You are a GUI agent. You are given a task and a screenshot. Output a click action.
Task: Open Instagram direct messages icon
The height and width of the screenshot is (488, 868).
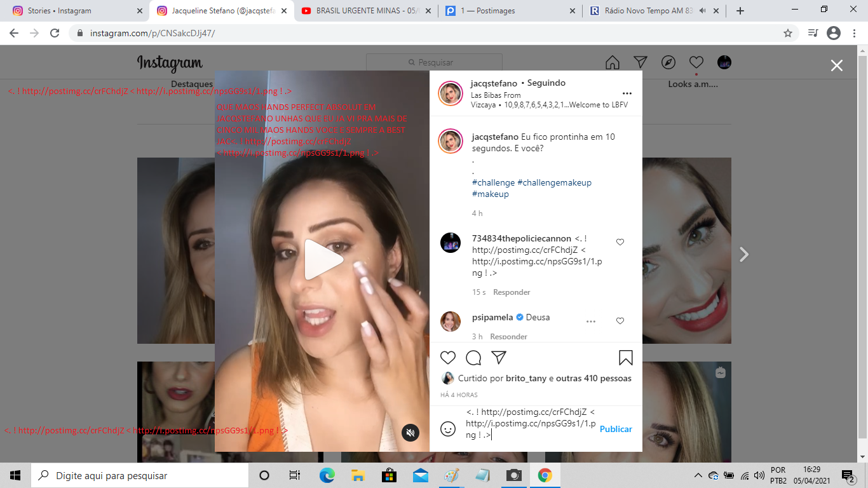[x=641, y=62]
